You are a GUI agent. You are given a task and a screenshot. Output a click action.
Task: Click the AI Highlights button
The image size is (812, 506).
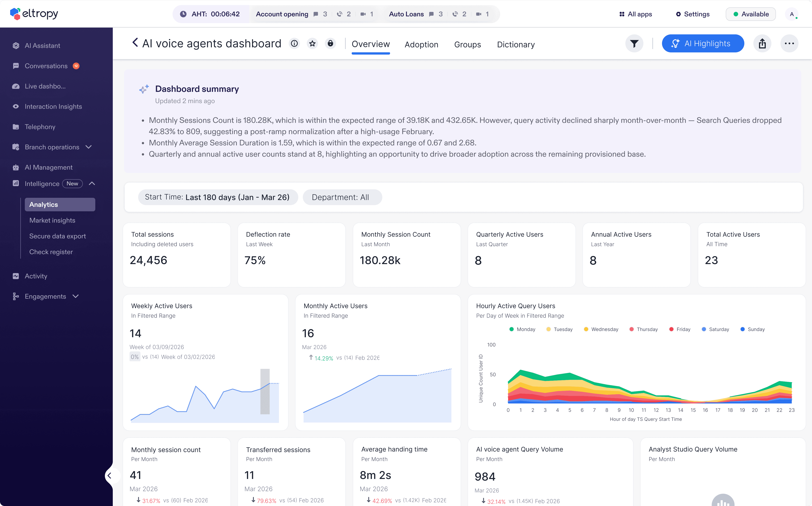(x=703, y=44)
